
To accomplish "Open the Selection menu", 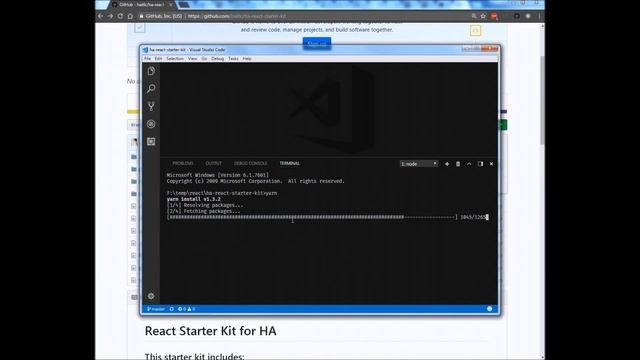I will click(175, 59).
